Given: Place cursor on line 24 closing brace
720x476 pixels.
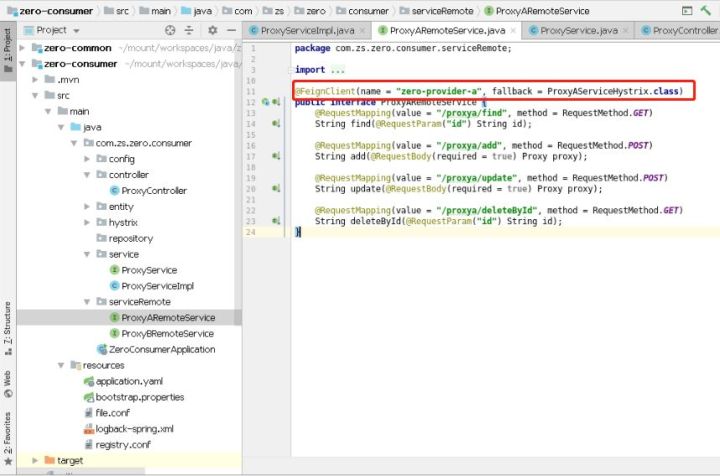Looking at the screenshot, I should pos(298,232).
